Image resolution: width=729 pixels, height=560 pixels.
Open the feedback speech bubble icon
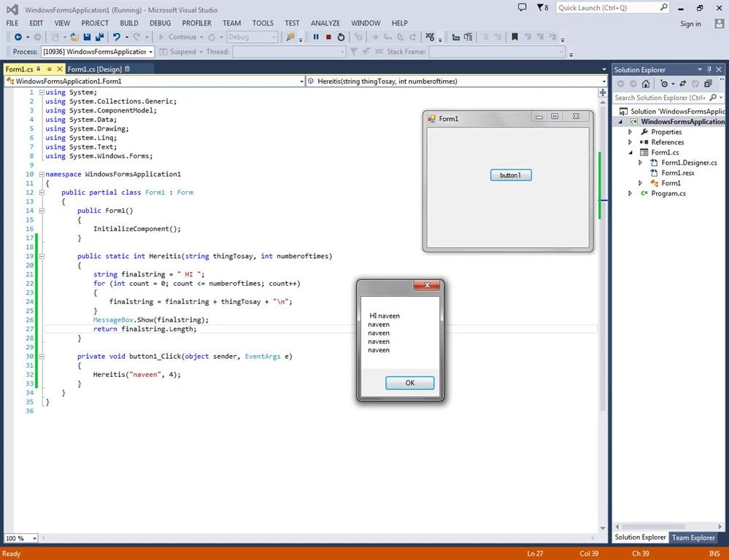522,8
